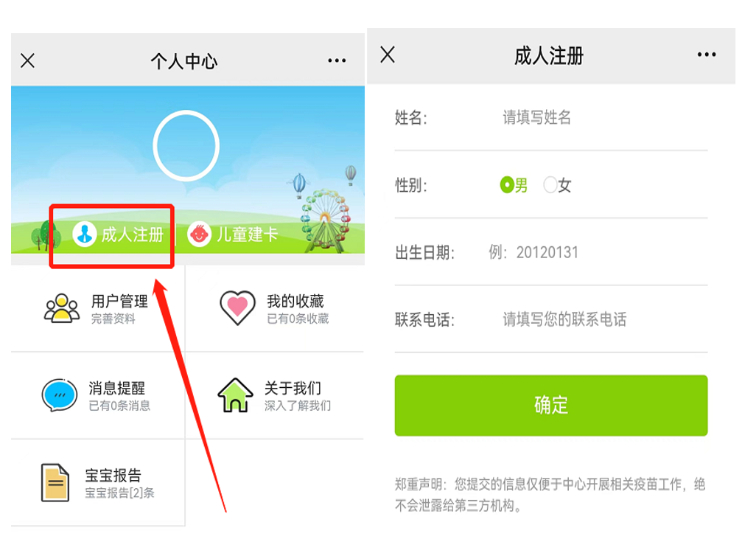Open the yellow baby report document icon
The width and height of the screenshot is (756, 556).
(55, 483)
